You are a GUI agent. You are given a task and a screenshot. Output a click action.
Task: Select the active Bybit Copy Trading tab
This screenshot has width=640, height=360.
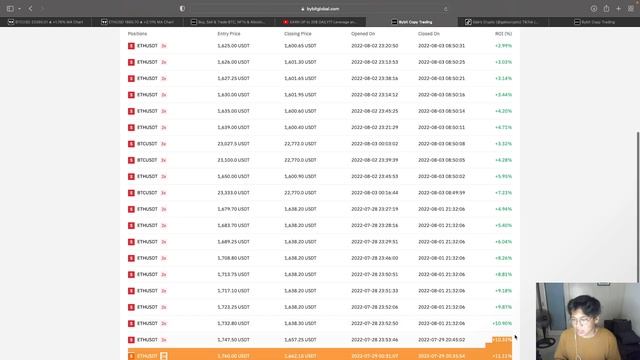pos(411,22)
